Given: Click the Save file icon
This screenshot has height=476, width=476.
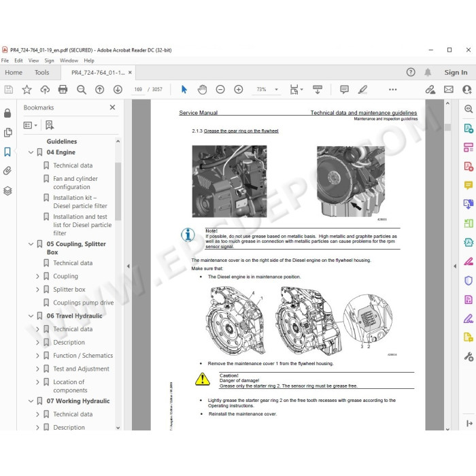Looking at the screenshot, I should click(8, 90).
